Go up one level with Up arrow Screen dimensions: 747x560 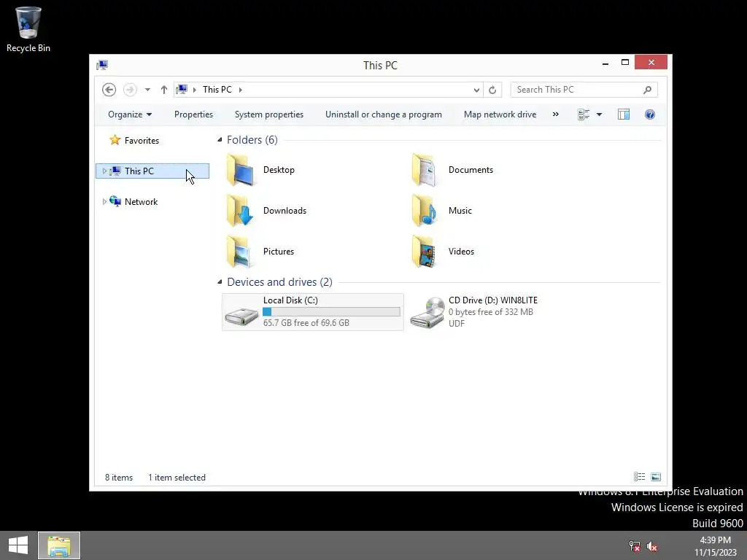tap(164, 90)
